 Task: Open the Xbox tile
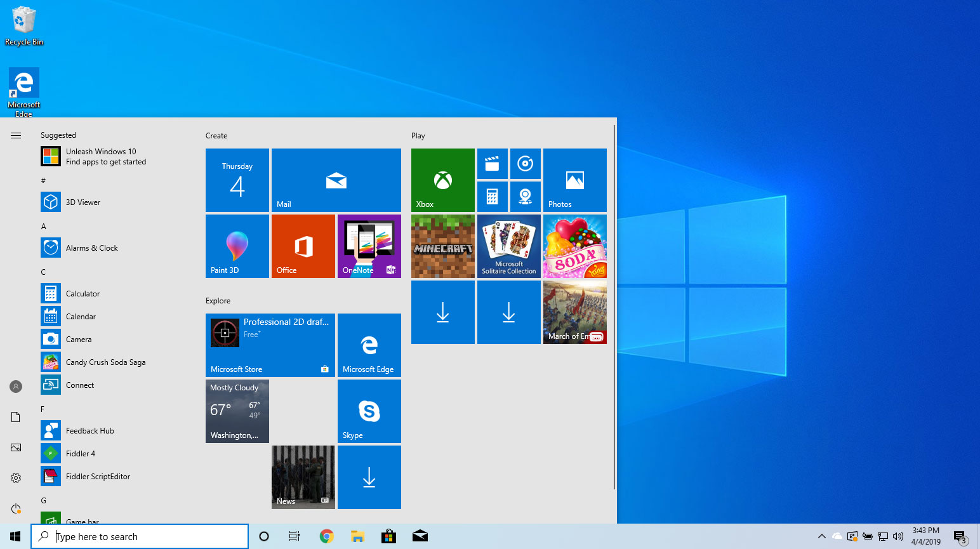[442, 180]
